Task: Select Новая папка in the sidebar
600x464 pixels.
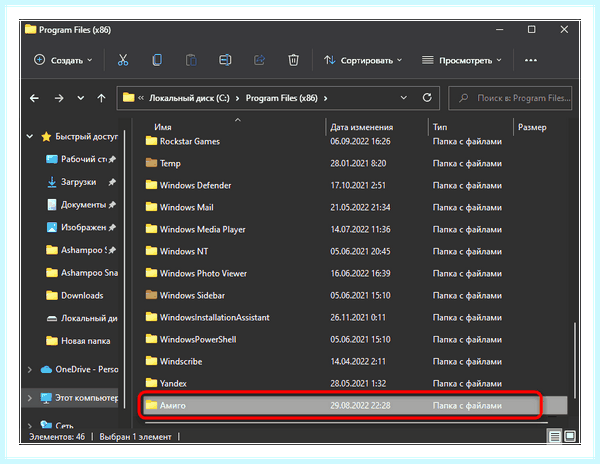Action: pos(78,341)
